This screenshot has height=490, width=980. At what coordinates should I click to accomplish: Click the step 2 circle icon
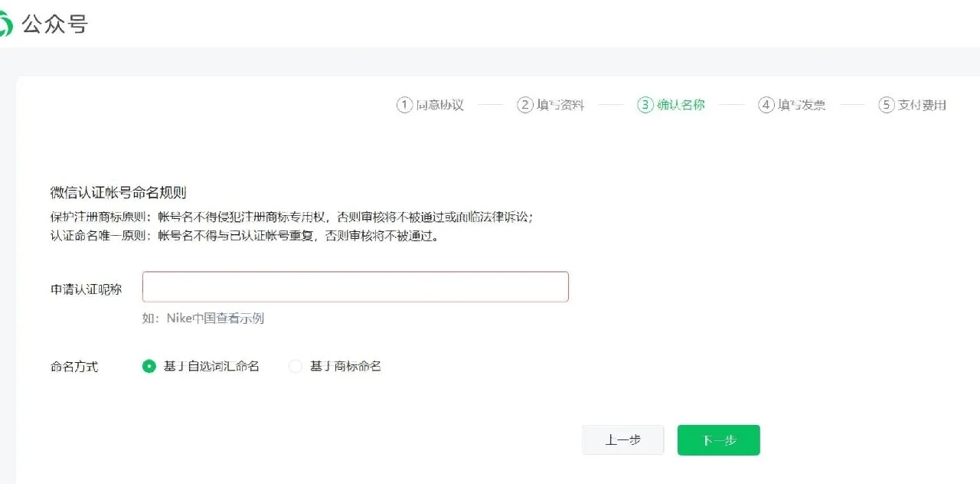point(524,105)
